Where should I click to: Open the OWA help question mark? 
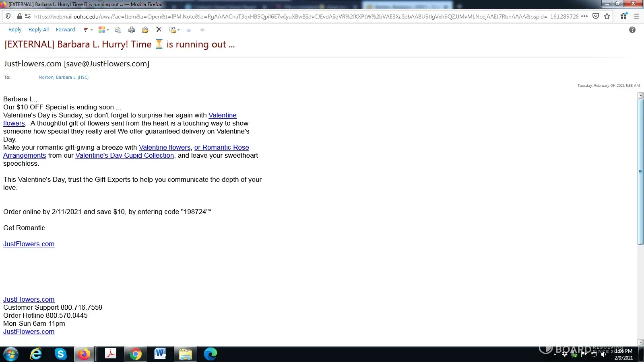click(x=632, y=30)
